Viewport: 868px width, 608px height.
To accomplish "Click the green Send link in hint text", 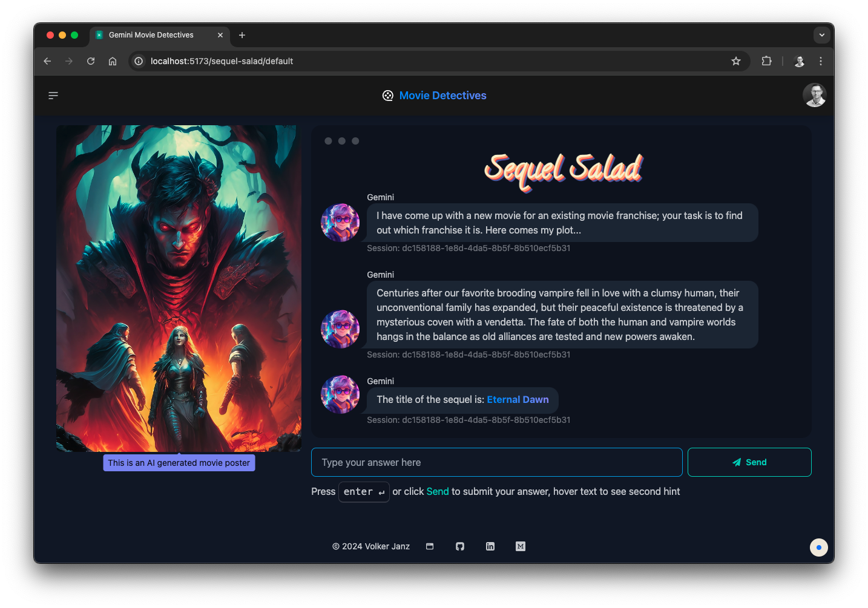I will (x=438, y=491).
